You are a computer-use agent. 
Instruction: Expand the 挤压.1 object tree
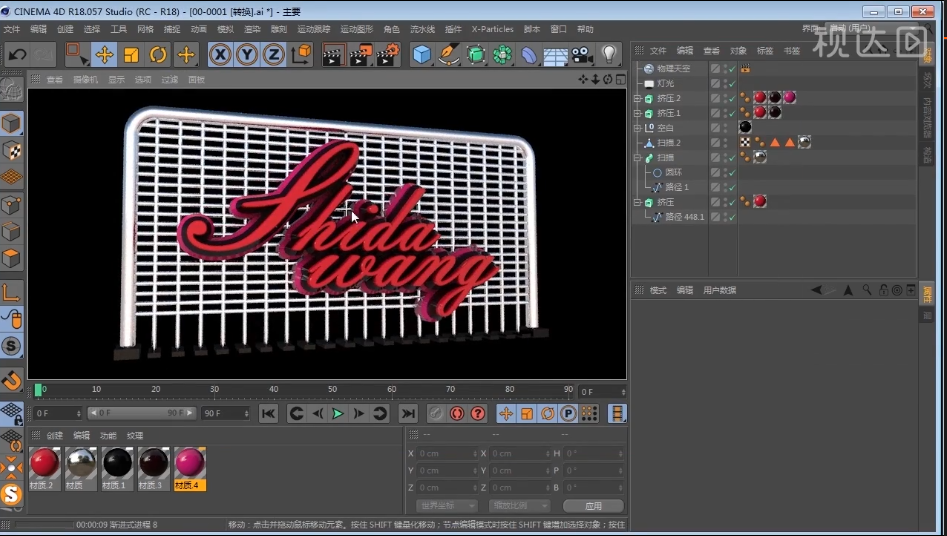[x=637, y=113]
